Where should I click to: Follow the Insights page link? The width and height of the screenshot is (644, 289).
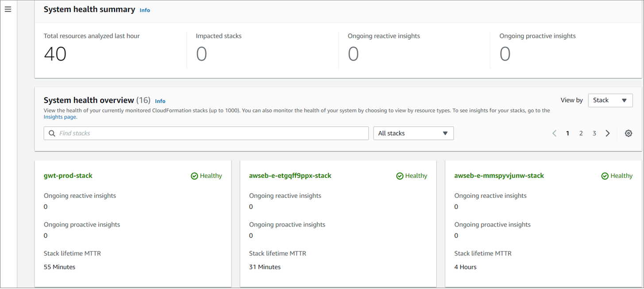(60, 117)
